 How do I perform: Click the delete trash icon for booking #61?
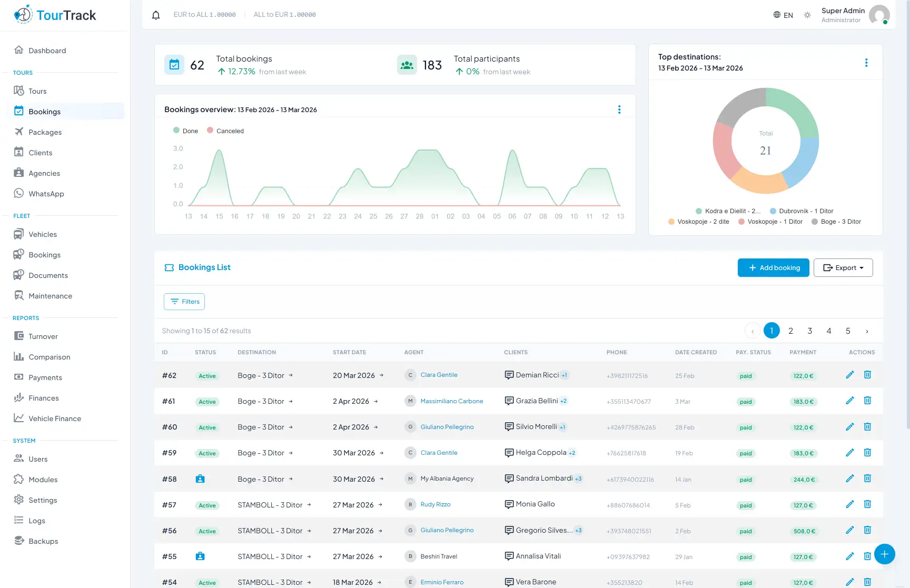[867, 401]
